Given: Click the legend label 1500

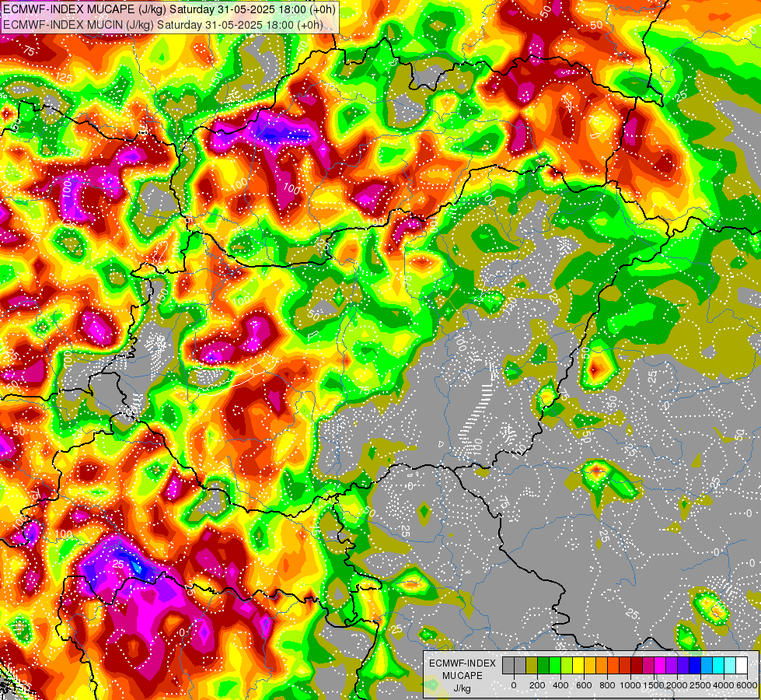Looking at the screenshot, I should (x=654, y=685).
